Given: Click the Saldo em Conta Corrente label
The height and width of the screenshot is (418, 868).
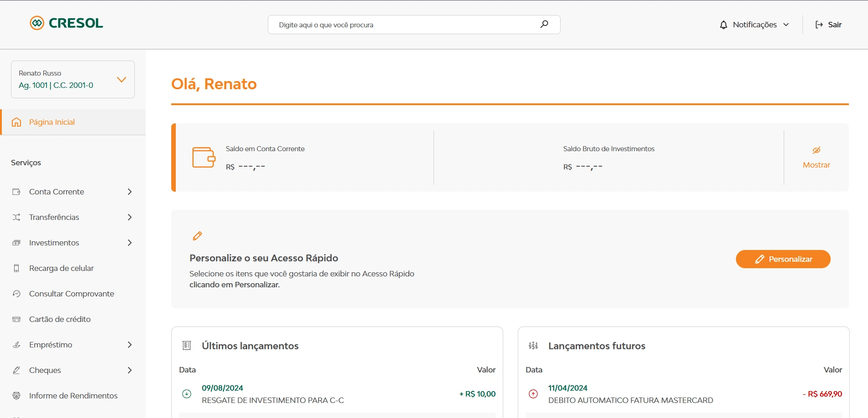Looking at the screenshot, I should pos(265,149).
